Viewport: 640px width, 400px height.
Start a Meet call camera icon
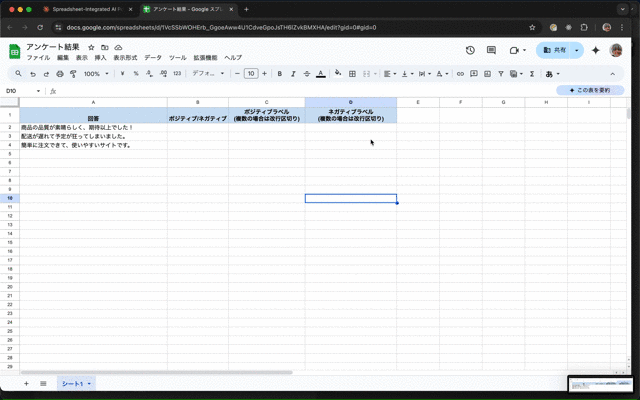tap(514, 50)
